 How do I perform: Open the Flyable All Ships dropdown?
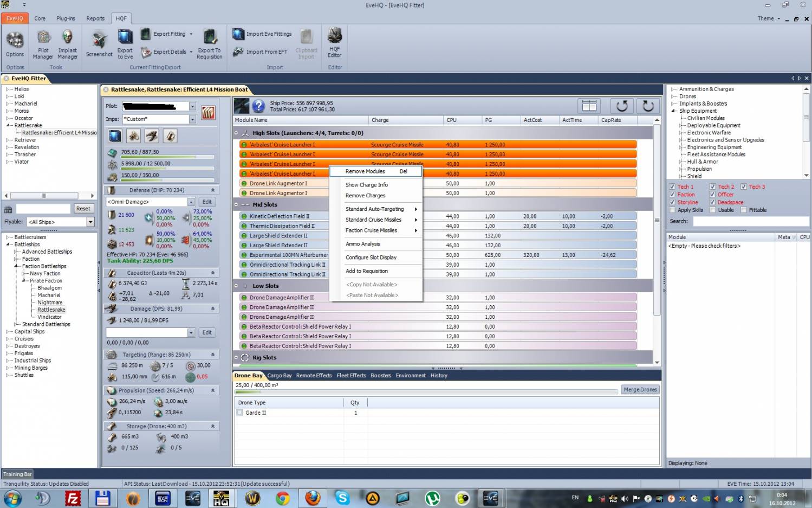coord(90,222)
